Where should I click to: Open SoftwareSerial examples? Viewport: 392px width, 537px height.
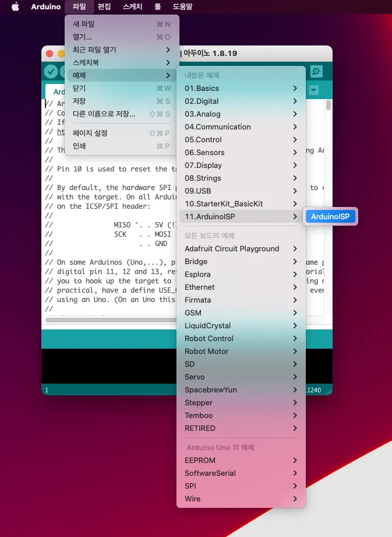(241, 473)
